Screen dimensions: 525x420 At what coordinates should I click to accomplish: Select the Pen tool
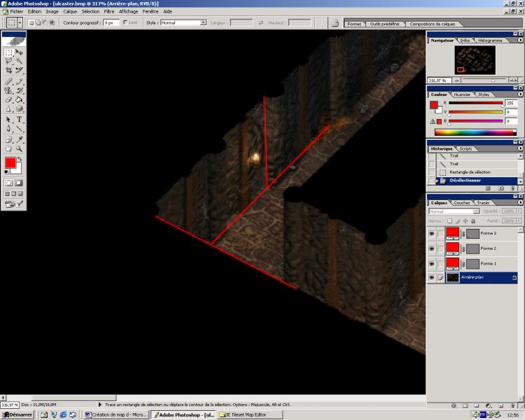pos(8,129)
